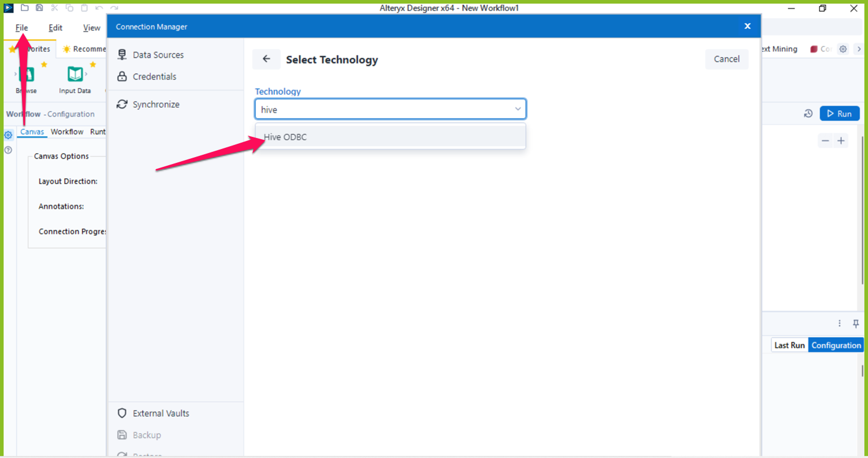This screenshot has width=868, height=458.
Task: Open workflow configuration gear icon
Action: pos(8,135)
